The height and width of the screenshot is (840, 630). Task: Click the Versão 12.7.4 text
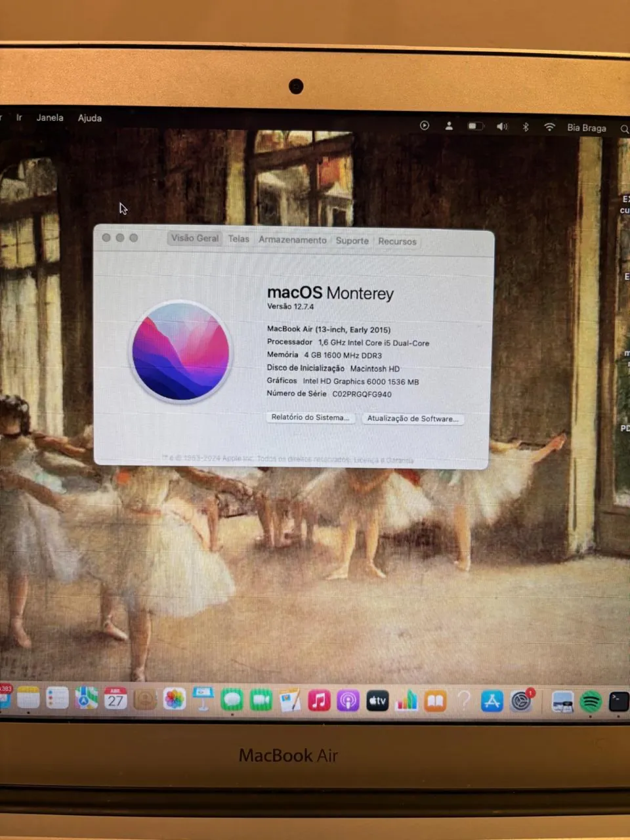pyautogui.click(x=290, y=306)
